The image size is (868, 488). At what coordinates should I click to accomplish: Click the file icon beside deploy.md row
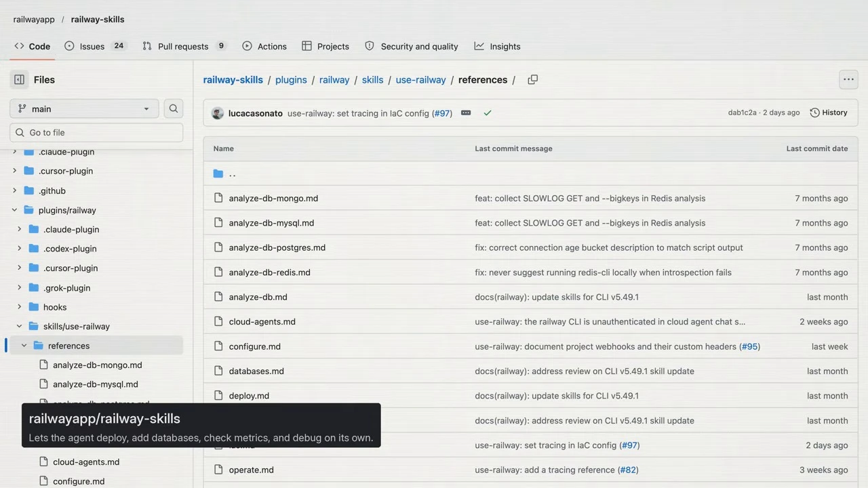[218, 396]
